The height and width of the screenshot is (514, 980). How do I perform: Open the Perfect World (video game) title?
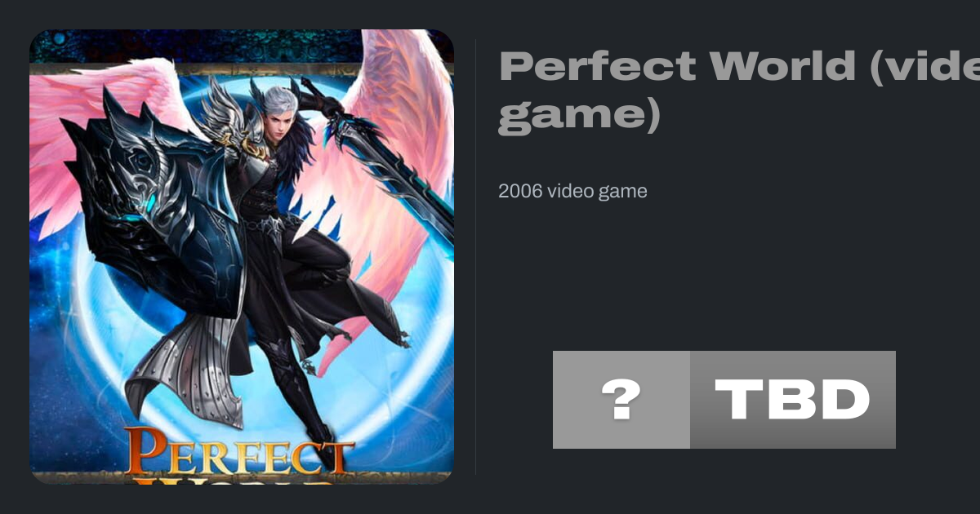coord(739,91)
